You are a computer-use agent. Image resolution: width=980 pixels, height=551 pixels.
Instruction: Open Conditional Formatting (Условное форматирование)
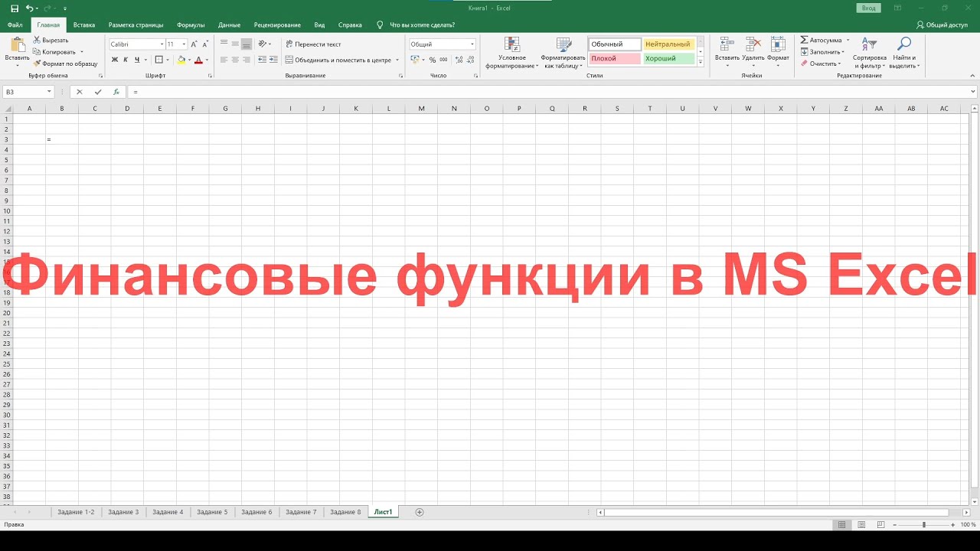click(512, 52)
